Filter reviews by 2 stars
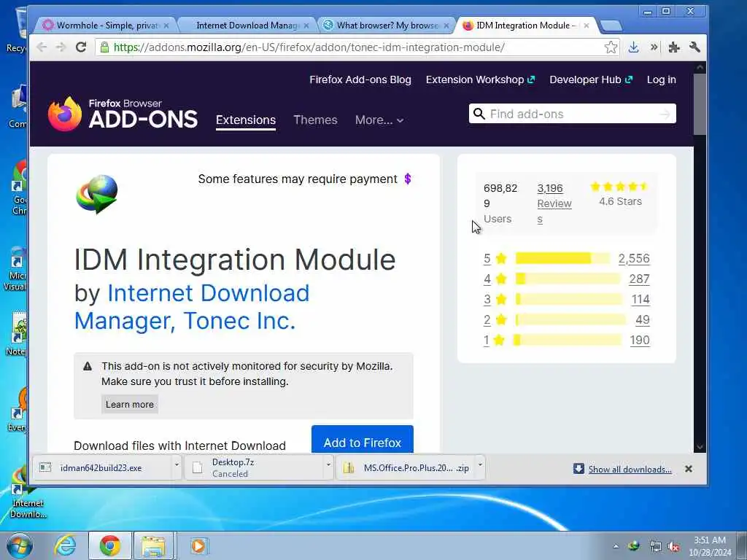The height and width of the screenshot is (560, 747). tap(487, 320)
